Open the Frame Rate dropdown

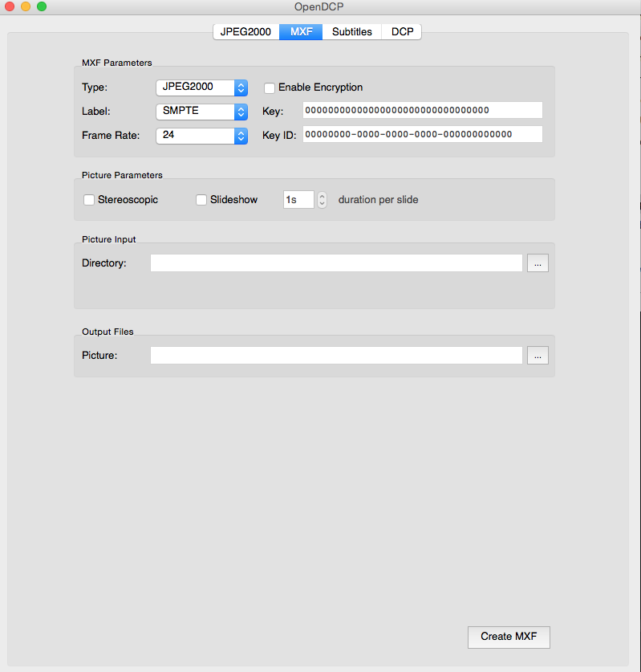201,136
